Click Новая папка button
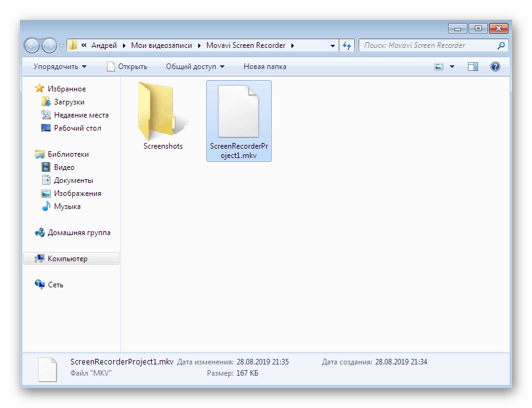The image size is (532, 408). tap(265, 67)
